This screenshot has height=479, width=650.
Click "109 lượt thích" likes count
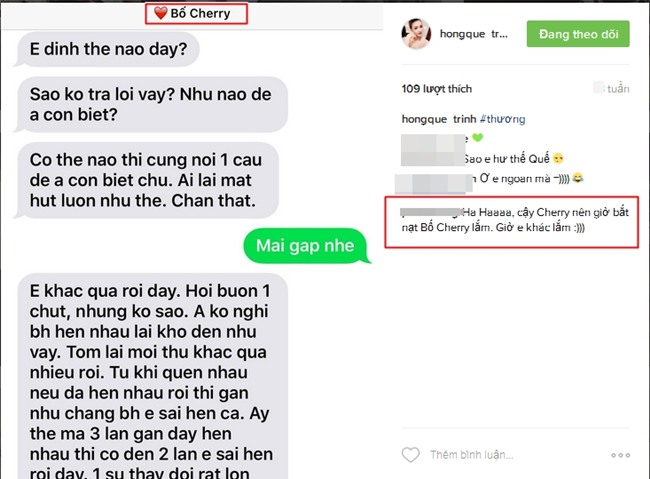tap(437, 89)
